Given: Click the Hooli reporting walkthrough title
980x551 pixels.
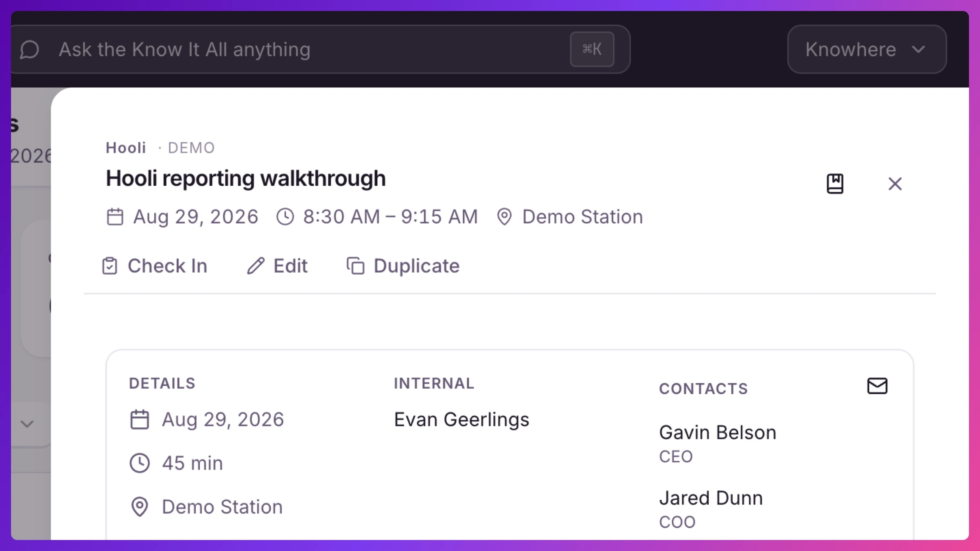Looking at the screenshot, I should (x=246, y=179).
